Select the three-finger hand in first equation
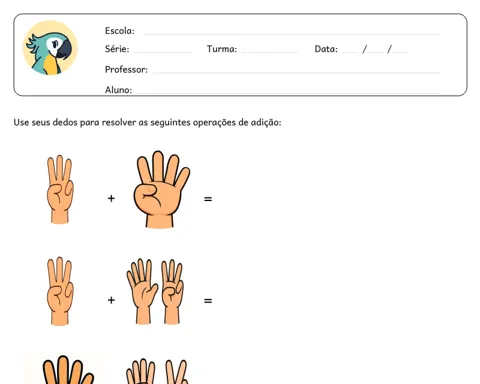Viewport: 480px width, 384px height. tap(60, 189)
